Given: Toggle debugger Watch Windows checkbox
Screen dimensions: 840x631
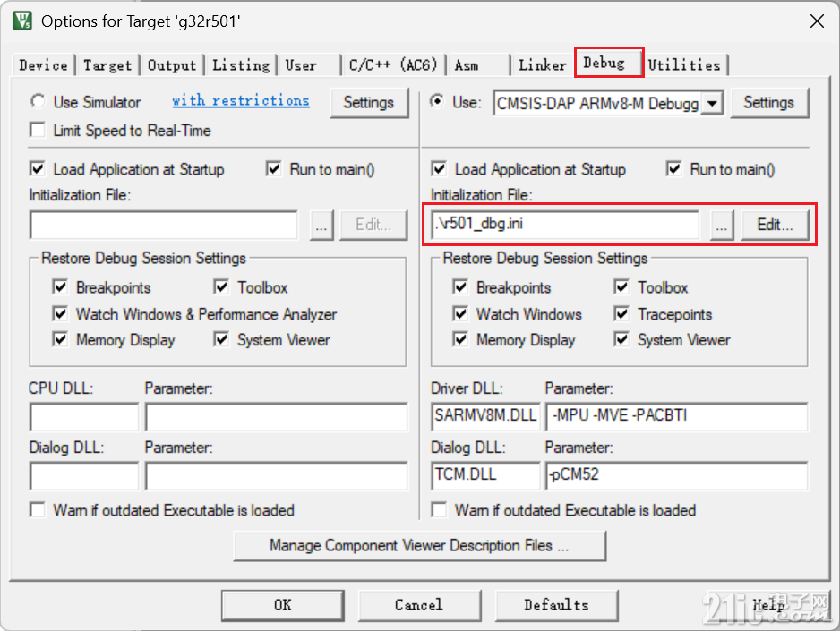Looking at the screenshot, I should (460, 313).
